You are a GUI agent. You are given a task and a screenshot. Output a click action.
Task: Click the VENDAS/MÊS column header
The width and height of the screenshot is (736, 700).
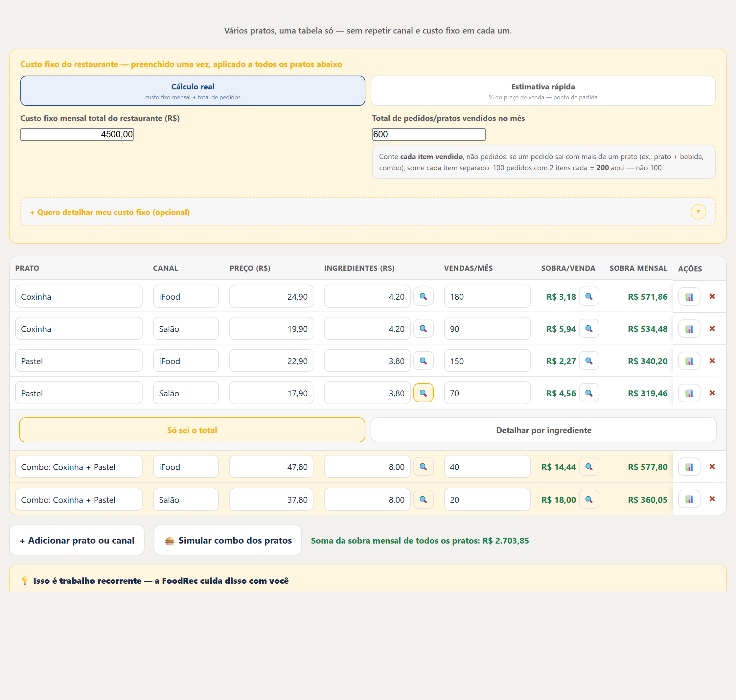click(x=468, y=268)
